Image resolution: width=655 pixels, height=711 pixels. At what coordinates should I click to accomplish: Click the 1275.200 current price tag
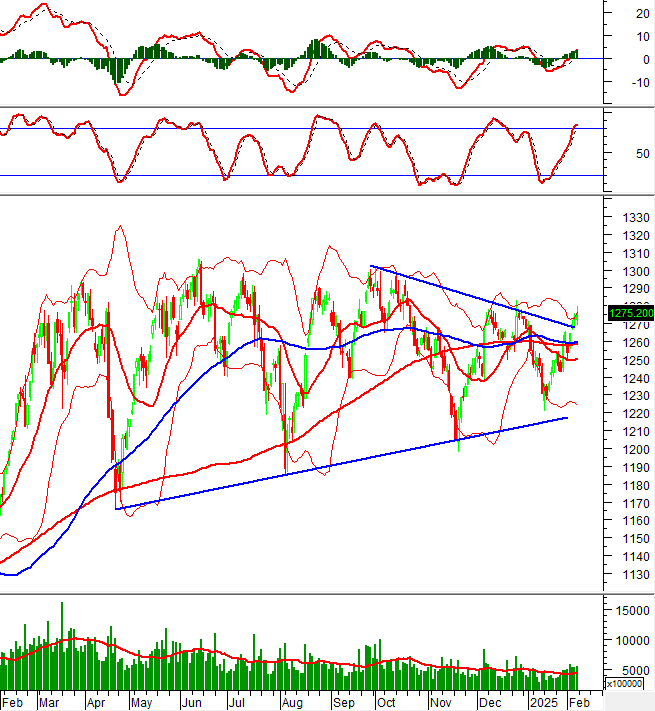(630, 313)
